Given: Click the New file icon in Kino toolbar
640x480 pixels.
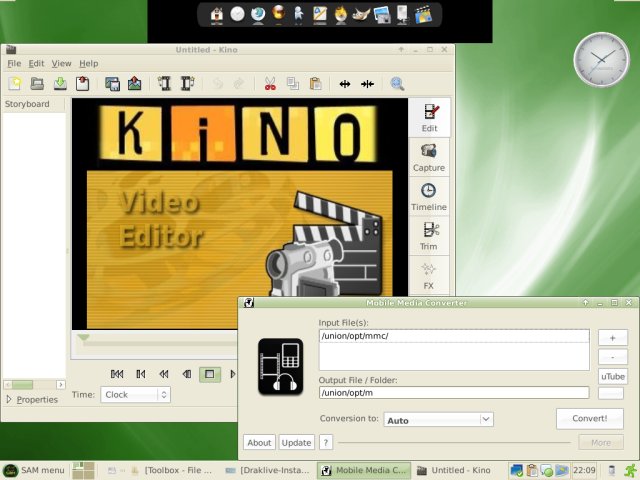Looking at the screenshot, I should click(x=15, y=84).
